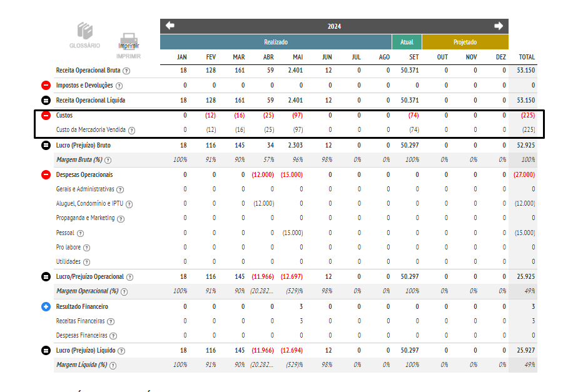Click Resultado Financeiro row label

click(x=82, y=306)
